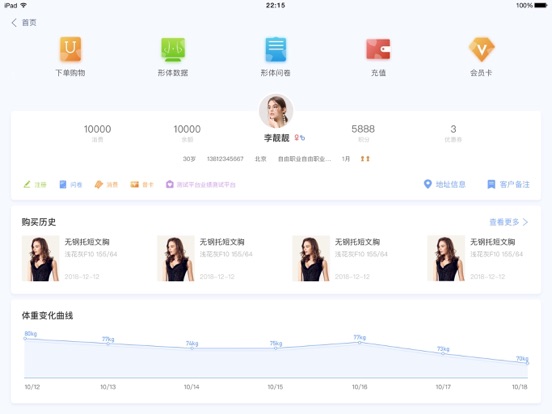This screenshot has height=414, width=552.
Task: Select the 73kg data point
Action: (443, 353)
